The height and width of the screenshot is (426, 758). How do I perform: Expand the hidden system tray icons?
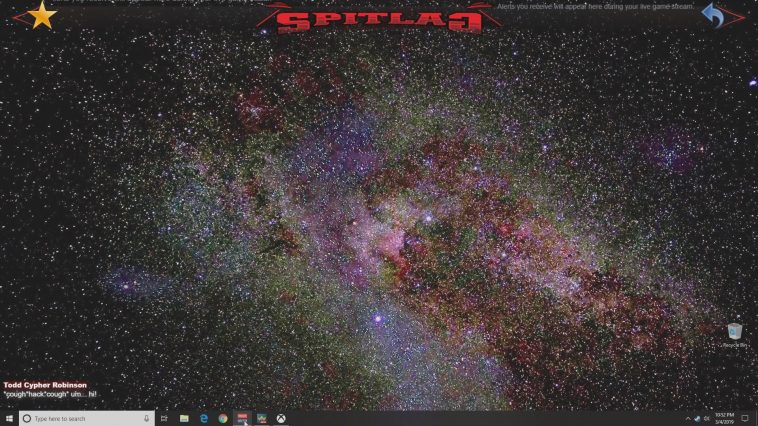pos(687,418)
